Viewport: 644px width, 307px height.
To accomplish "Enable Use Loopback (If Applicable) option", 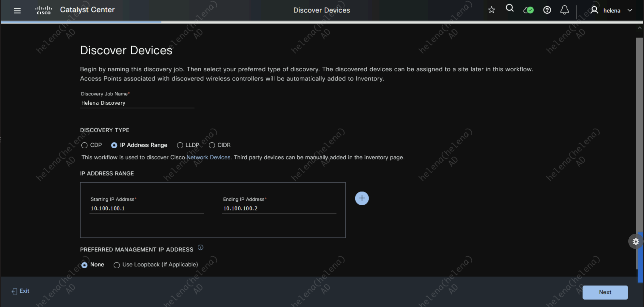I will pos(116,265).
